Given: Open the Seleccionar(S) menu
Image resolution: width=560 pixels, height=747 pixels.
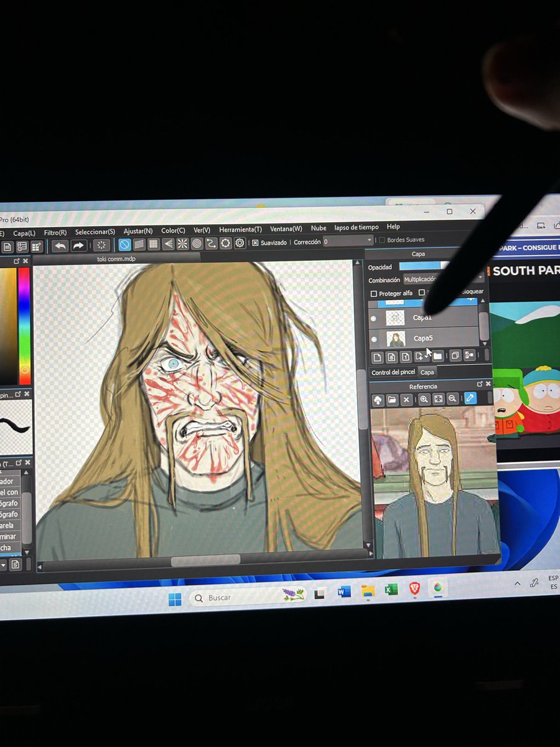Looking at the screenshot, I should tap(95, 232).
